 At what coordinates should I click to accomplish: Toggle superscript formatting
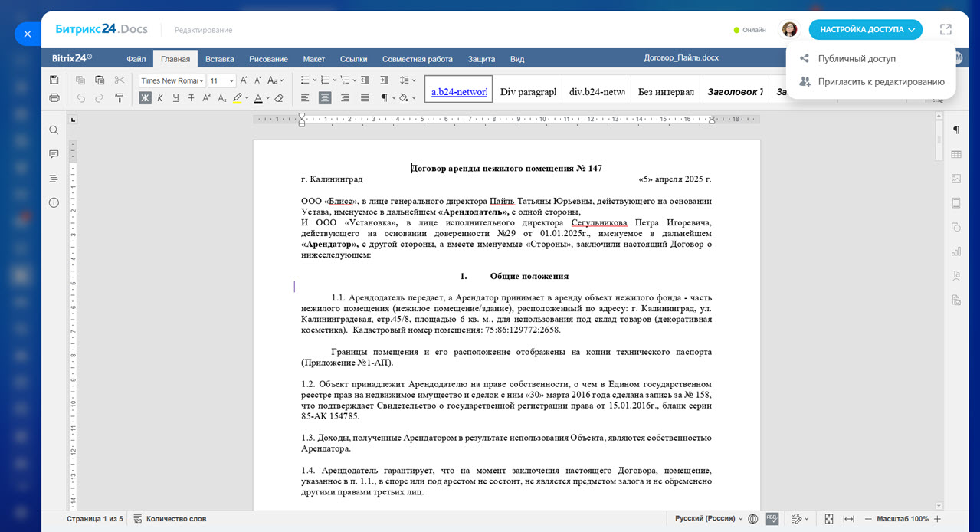(x=206, y=97)
